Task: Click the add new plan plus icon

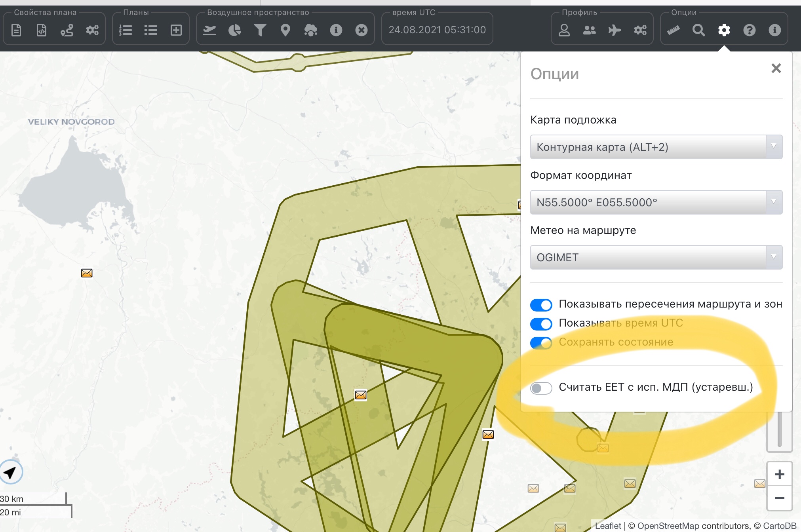Action: (176, 30)
